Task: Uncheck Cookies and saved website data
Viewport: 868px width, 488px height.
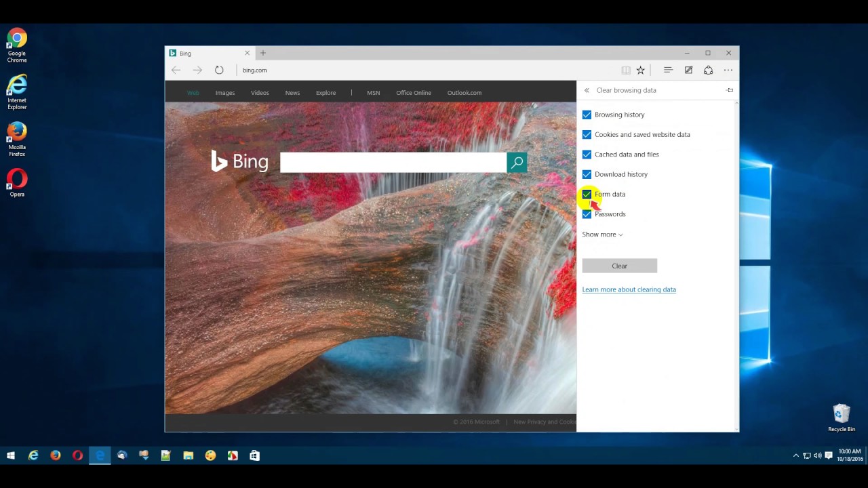Action: pos(587,134)
